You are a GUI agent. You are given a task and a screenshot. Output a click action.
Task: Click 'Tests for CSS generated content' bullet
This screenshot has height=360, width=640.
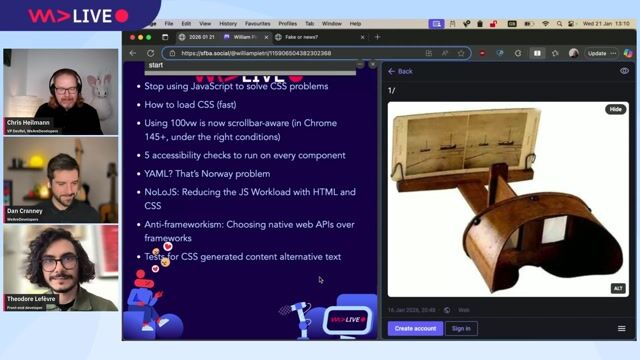pyautogui.click(x=242, y=257)
